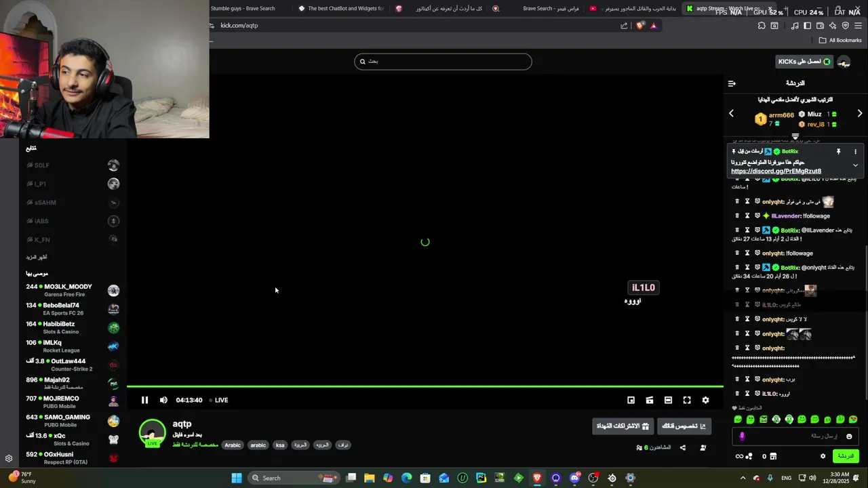The height and width of the screenshot is (488, 868).
Task: Open All Bookmarks folder
Action: pyautogui.click(x=840, y=40)
